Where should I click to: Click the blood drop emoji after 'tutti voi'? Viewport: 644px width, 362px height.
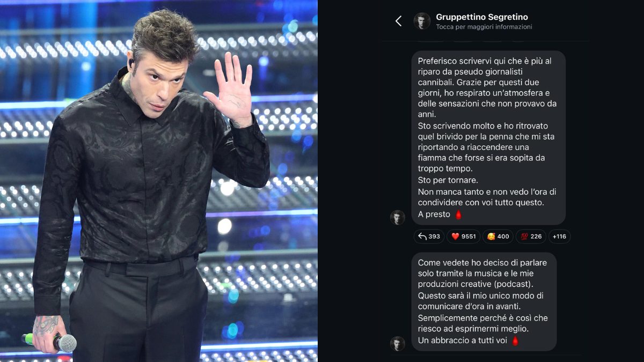(x=515, y=341)
